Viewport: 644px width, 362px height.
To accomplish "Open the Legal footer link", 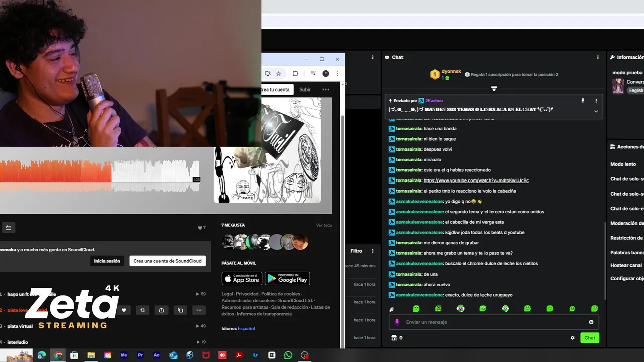I will pos(227,294).
